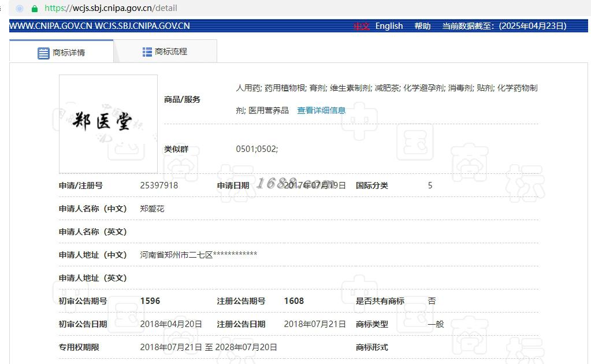Click exclusive right period ending 2028年07月20日
591x364 pixels.
point(246,347)
